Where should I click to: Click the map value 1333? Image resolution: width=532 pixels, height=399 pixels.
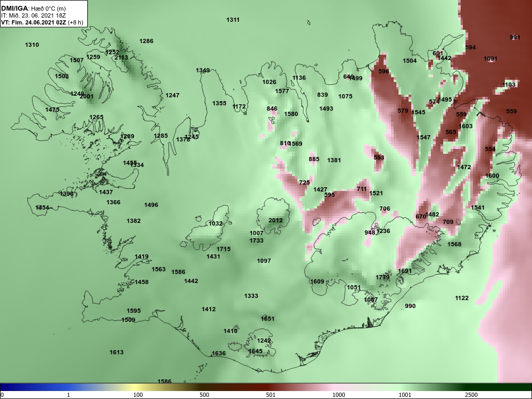coord(251,296)
